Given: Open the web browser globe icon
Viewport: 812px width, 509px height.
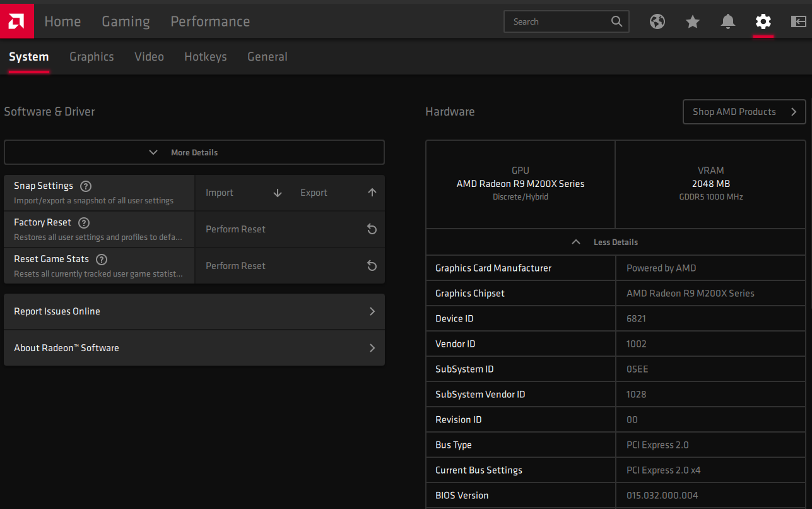Looking at the screenshot, I should [x=657, y=21].
